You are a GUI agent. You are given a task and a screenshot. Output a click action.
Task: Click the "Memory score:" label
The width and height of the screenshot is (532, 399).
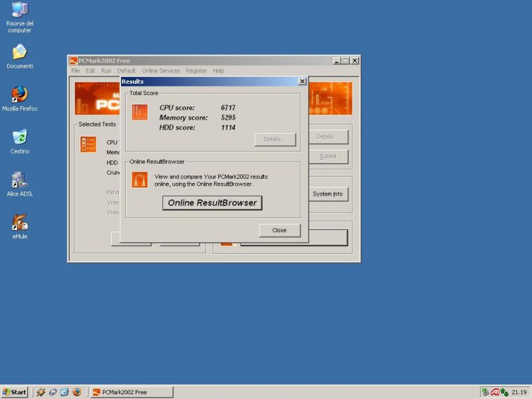(184, 118)
